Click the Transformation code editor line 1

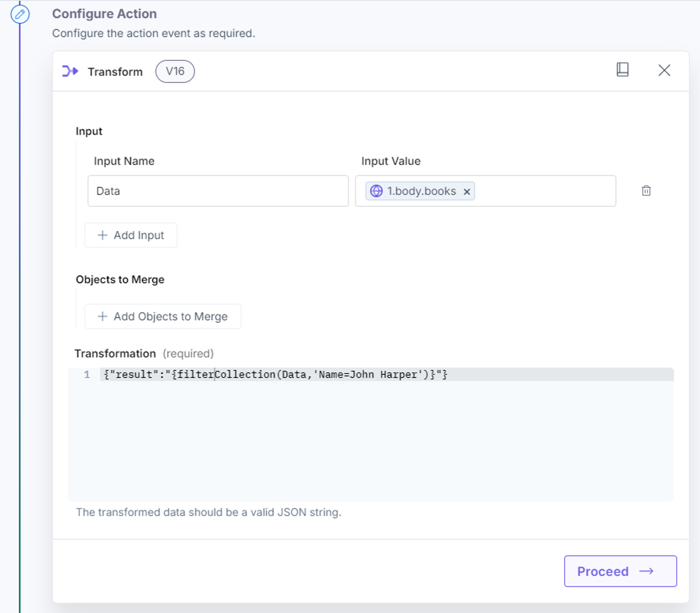coord(387,375)
